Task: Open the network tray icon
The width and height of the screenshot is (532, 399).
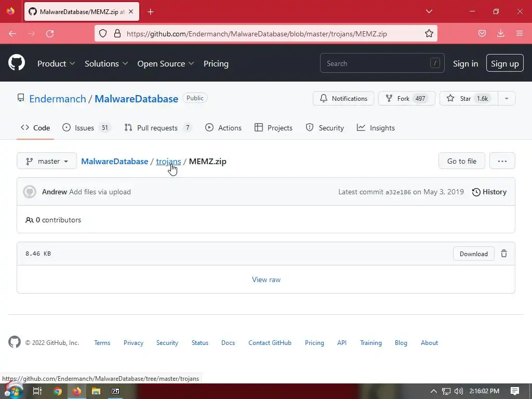Action: coord(446,391)
